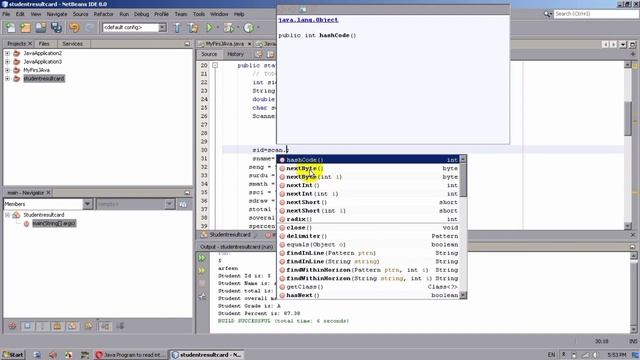Open the default config dropdown
Screen dimensions: 640x360
point(162,27)
